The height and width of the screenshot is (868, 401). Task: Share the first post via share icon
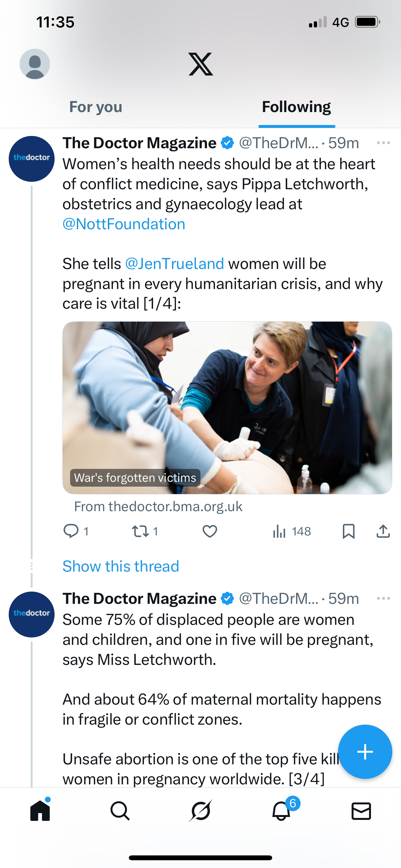click(383, 532)
